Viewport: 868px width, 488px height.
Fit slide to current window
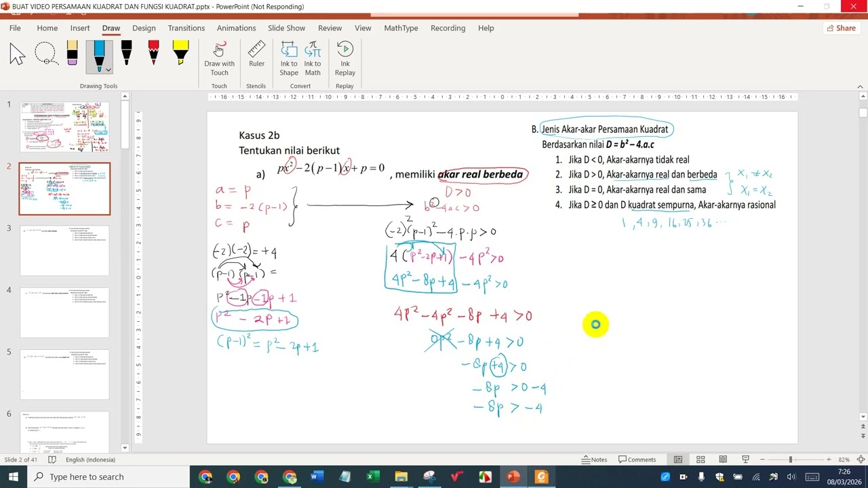(861, 460)
